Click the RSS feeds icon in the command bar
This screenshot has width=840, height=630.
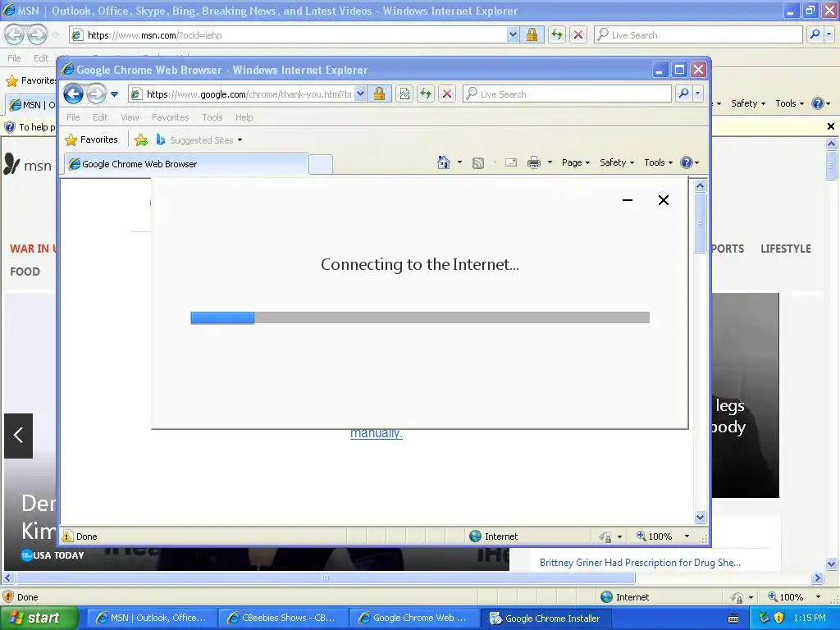tap(478, 163)
